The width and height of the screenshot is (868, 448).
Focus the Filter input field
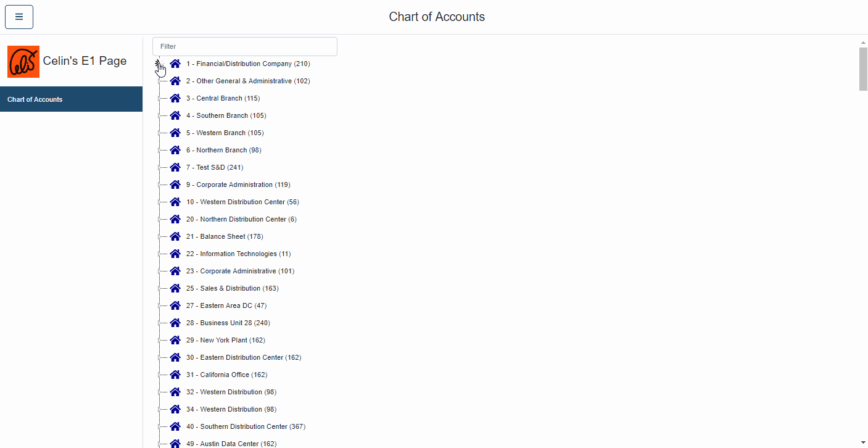pos(245,46)
